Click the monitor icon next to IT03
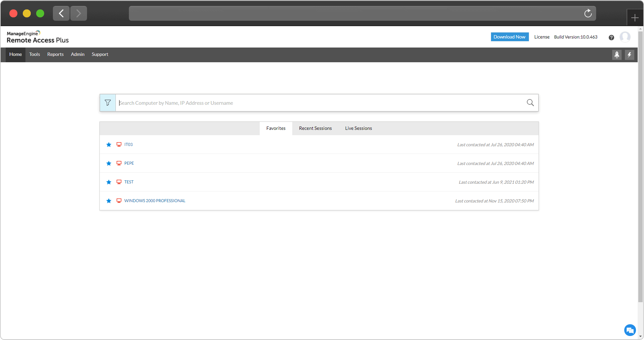644x340 pixels. pos(119,145)
